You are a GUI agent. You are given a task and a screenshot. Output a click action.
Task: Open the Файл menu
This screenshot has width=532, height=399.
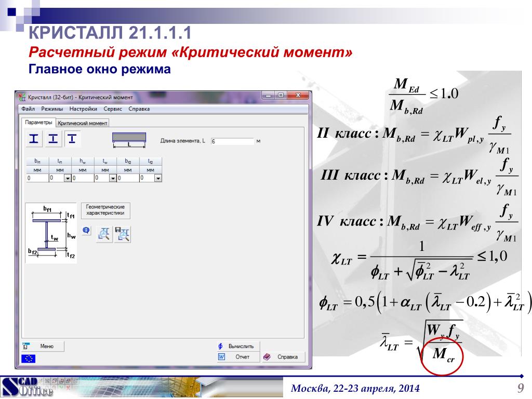[28, 109]
